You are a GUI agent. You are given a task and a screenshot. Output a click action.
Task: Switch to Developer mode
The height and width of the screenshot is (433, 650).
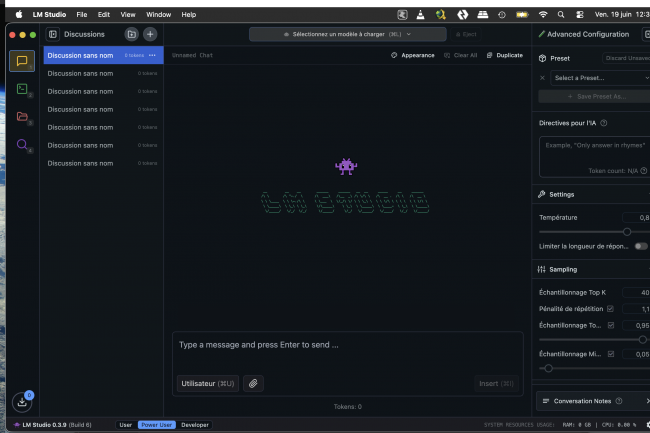point(195,425)
